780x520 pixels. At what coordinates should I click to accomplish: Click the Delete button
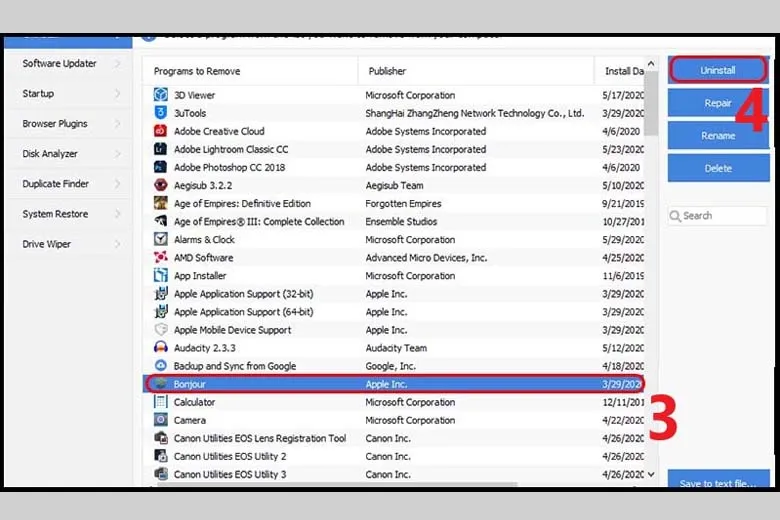point(718,168)
